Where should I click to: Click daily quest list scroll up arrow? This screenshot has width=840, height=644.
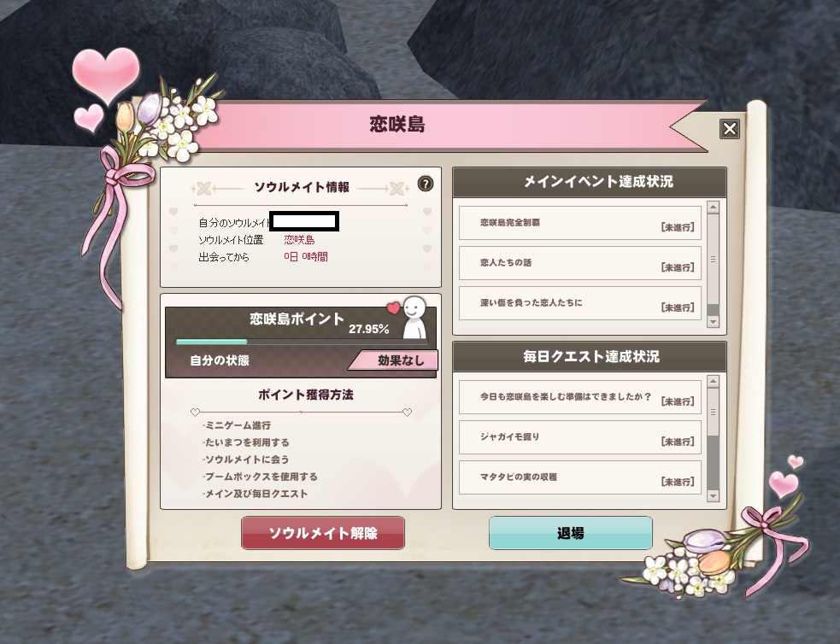click(x=713, y=381)
